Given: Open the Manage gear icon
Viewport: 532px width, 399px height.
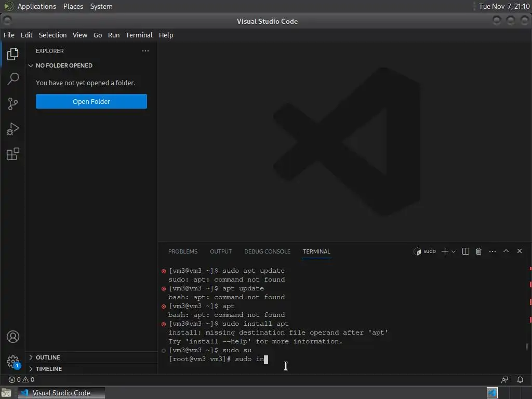Looking at the screenshot, I should tap(13, 362).
